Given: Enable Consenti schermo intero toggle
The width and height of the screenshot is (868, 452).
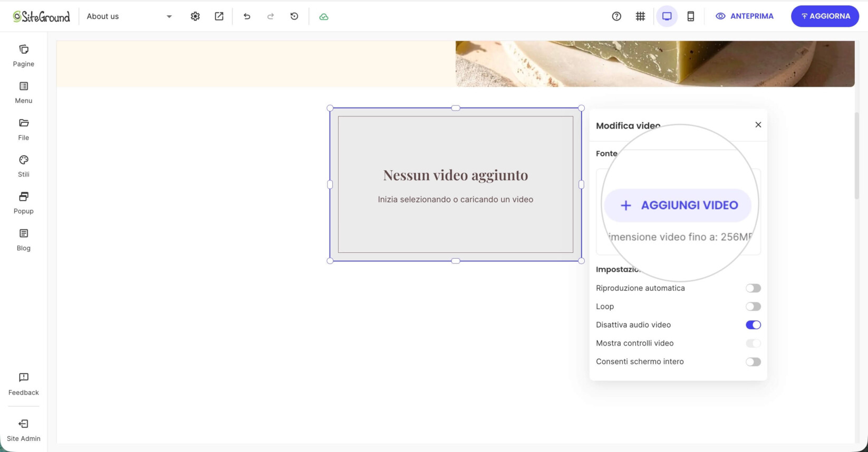Looking at the screenshot, I should coord(753,362).
